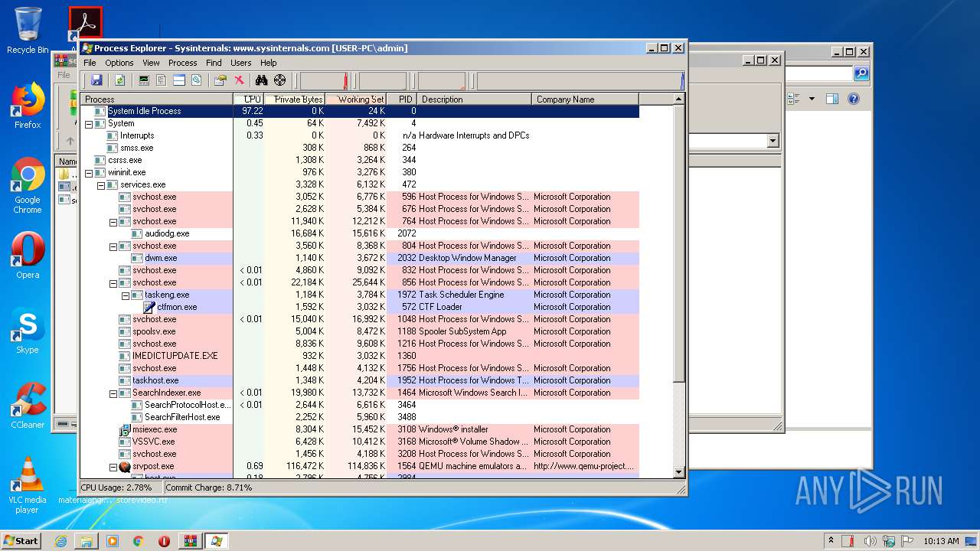Click the Start button
The width and height of the screenshot is (980, 551).
click(21, 540)
